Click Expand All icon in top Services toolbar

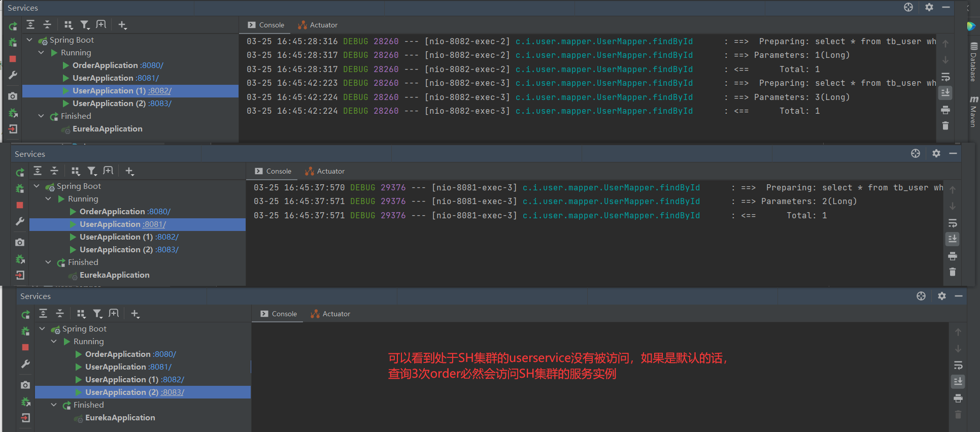[30, 24]
